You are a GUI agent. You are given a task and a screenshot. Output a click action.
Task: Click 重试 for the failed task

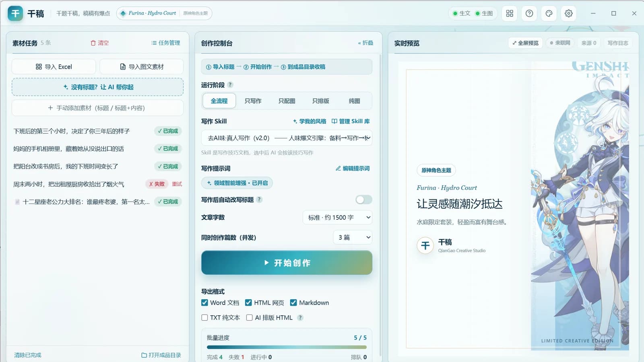point(177,184)
